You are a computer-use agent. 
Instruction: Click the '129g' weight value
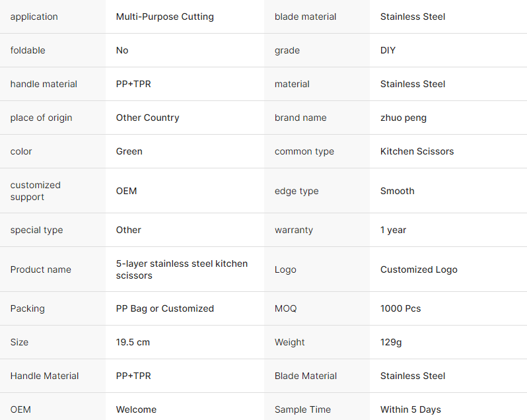click(x=391, y=342)
